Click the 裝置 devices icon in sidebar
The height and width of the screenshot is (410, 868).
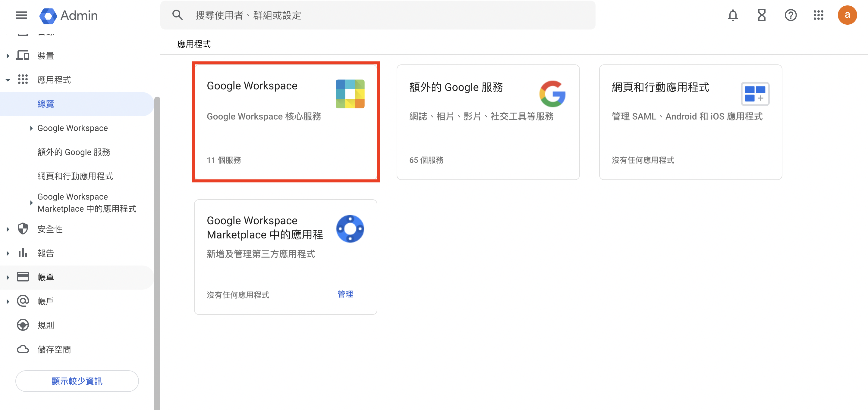(x=23, y=56)
